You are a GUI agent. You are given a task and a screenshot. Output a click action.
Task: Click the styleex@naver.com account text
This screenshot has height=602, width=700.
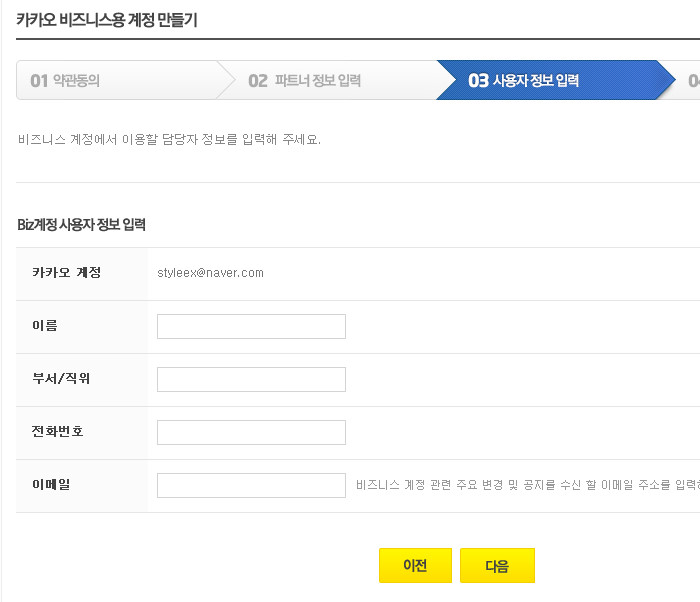point(210,273)
